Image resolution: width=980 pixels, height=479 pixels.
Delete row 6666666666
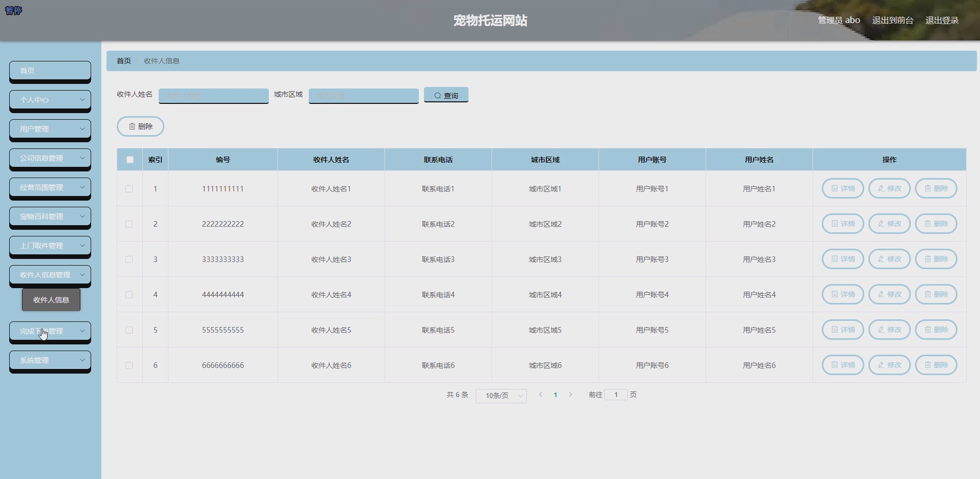tap(936, 365)
